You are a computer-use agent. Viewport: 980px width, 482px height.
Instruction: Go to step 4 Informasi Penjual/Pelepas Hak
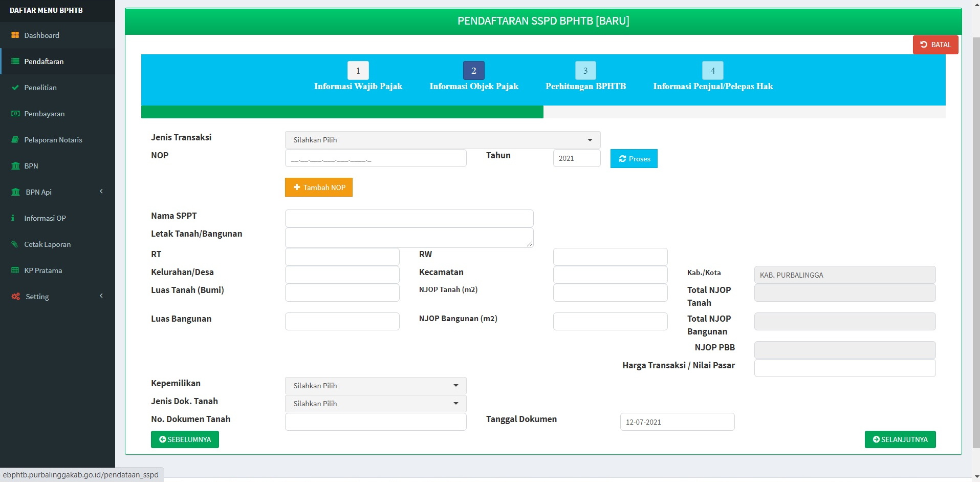tap(712, 70)
